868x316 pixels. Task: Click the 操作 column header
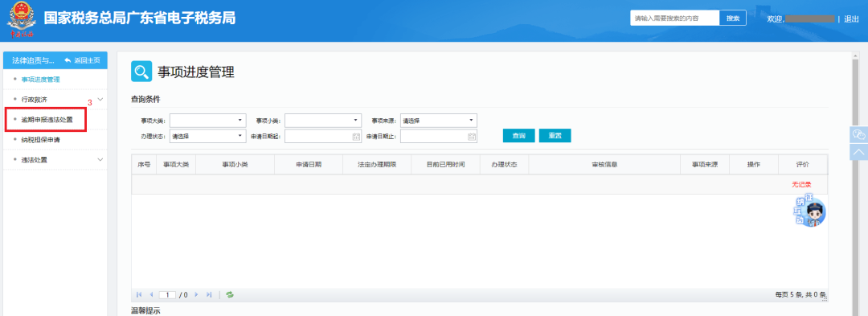(754, 164)
